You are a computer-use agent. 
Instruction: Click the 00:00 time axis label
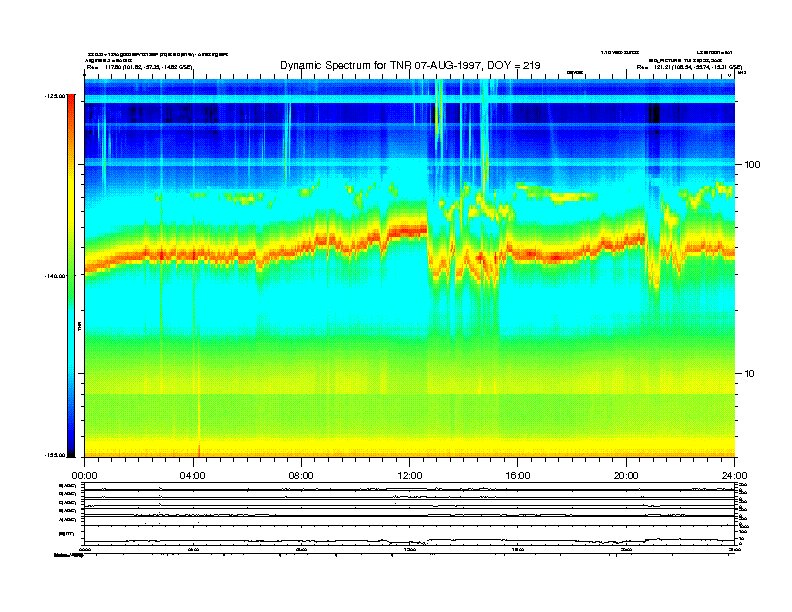click(84, 476)
